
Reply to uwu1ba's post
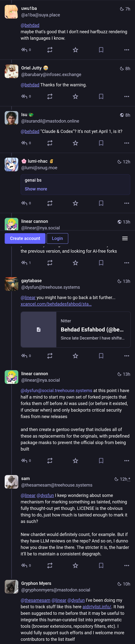(24, 50)
